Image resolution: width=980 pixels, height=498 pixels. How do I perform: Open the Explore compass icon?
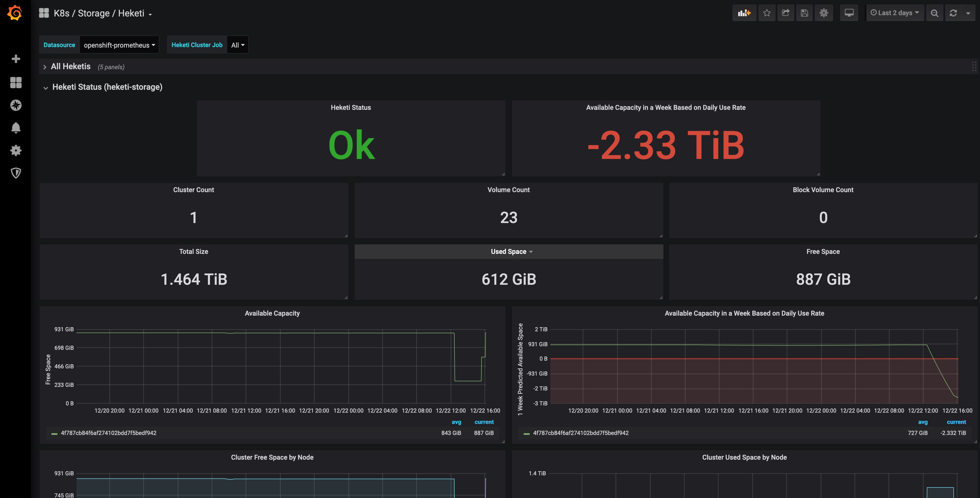[16, 105]
